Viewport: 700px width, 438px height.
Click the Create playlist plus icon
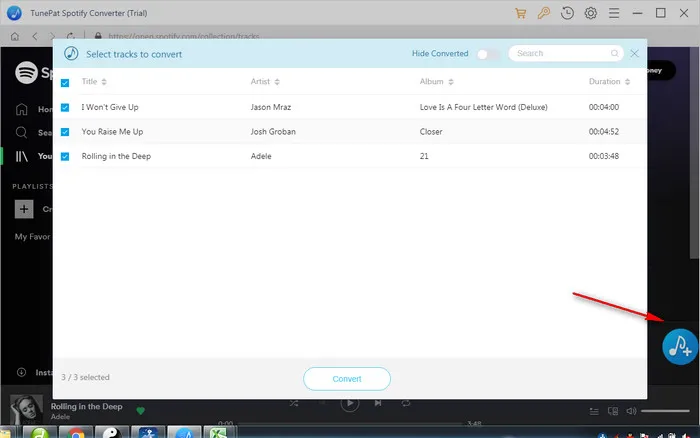click(24, 209)
